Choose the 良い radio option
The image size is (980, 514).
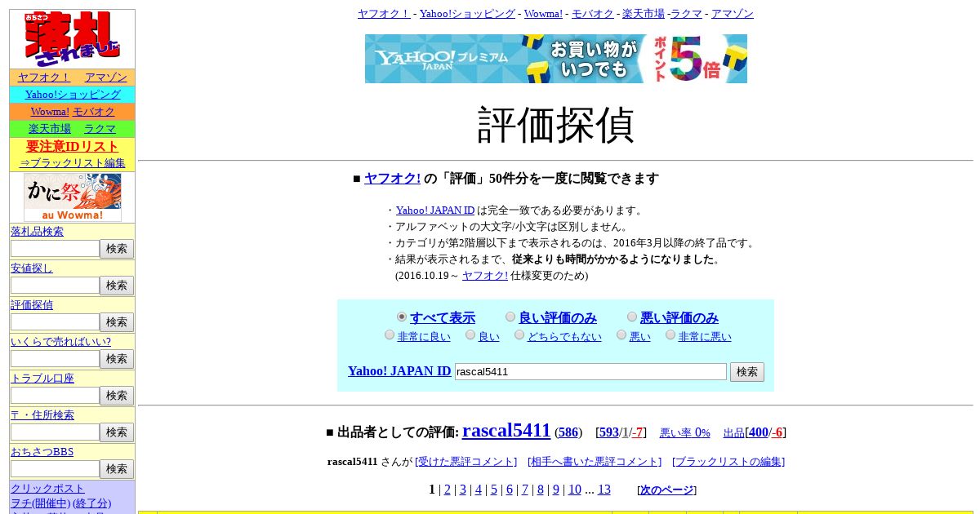tap(470, 335)
